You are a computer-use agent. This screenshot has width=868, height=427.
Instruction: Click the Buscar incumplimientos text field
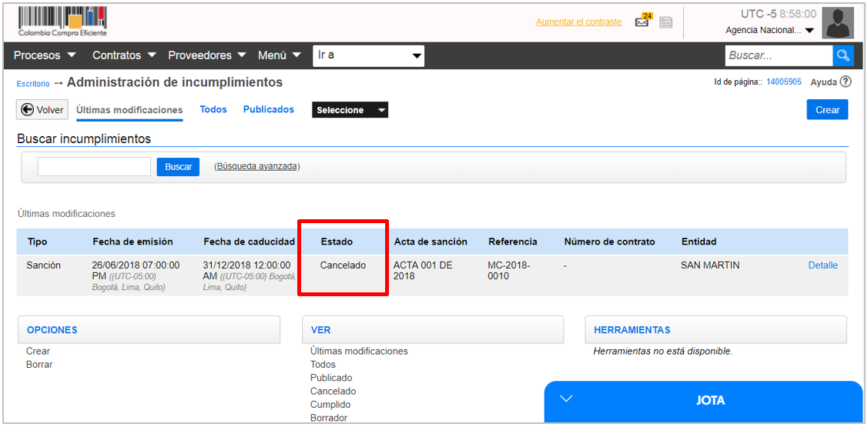(x=94, y=167)
